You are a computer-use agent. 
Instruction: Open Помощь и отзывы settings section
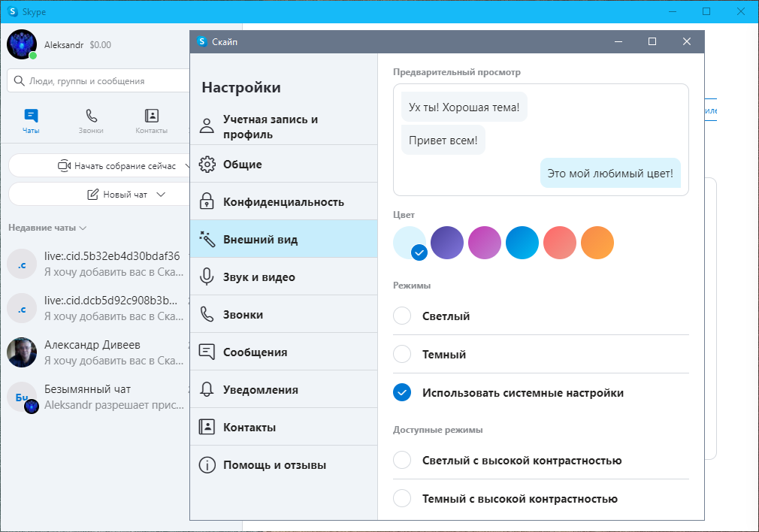283,464
